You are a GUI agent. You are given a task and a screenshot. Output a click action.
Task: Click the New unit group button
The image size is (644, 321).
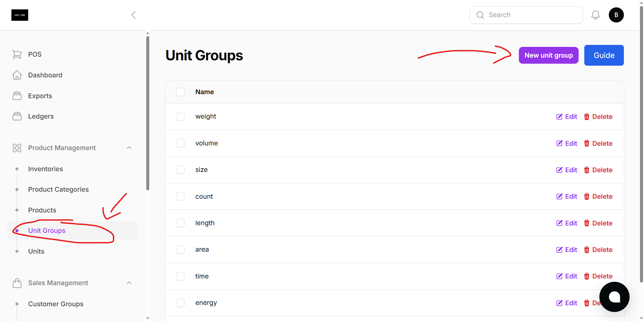click(x=548, y=55)
